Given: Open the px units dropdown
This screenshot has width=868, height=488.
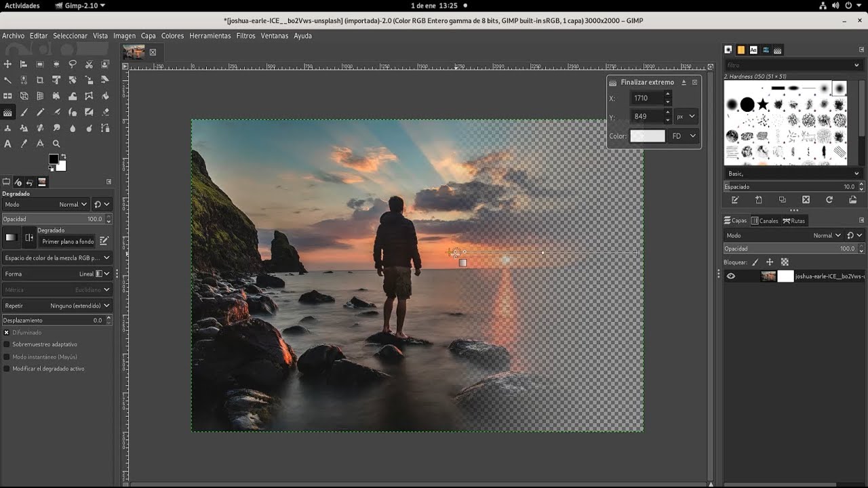Looking at the screenshot, I should pyautogui.click(x=686, y=117).
